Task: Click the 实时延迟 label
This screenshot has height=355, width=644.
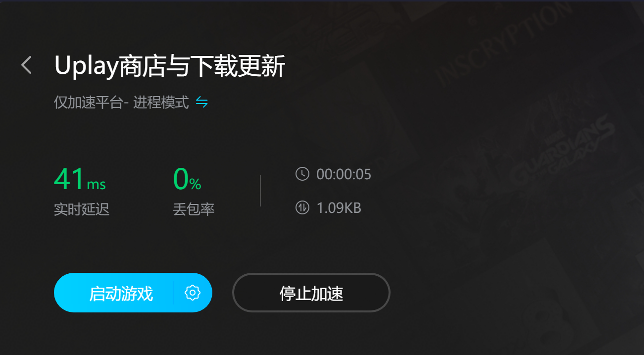Action: [x=81, y=209]
